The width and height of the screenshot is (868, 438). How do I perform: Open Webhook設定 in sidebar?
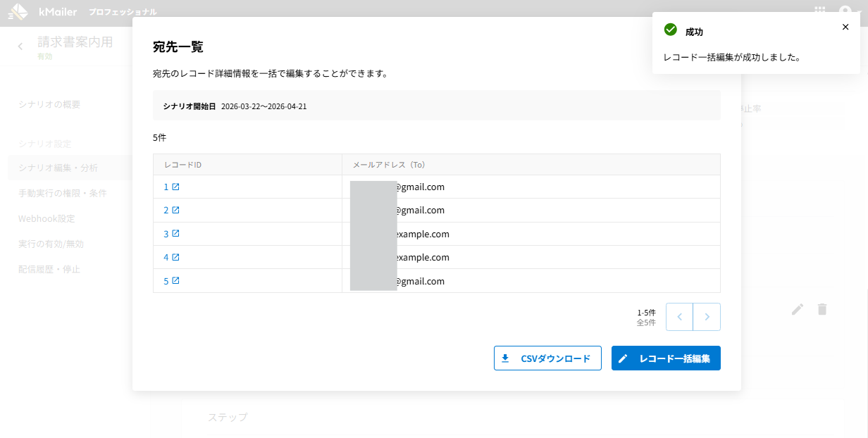pos(46,218)
